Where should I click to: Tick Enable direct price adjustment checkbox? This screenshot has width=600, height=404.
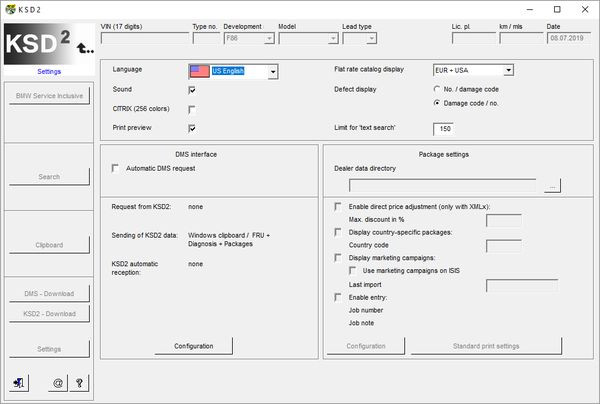tap(339, 206)
